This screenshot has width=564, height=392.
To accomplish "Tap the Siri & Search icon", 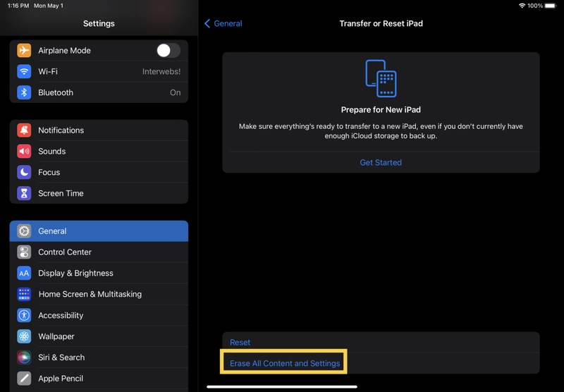I will point(24,357).
